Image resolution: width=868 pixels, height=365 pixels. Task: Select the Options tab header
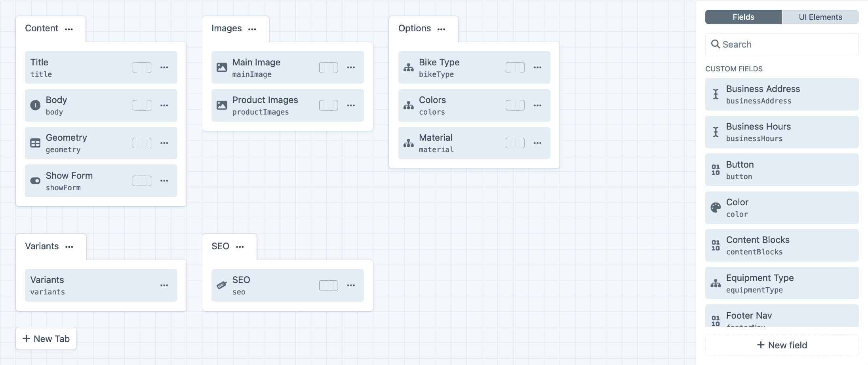tap(414, 29)
